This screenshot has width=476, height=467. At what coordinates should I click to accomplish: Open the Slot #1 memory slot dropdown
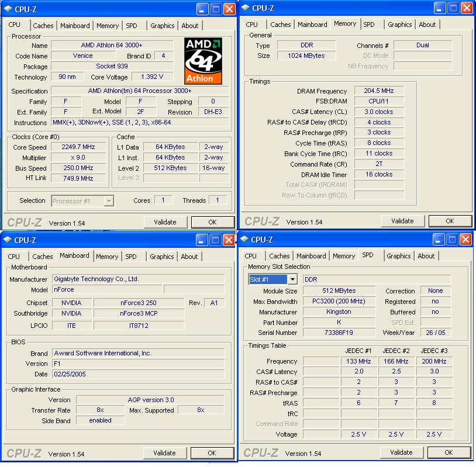pos(292,279)
